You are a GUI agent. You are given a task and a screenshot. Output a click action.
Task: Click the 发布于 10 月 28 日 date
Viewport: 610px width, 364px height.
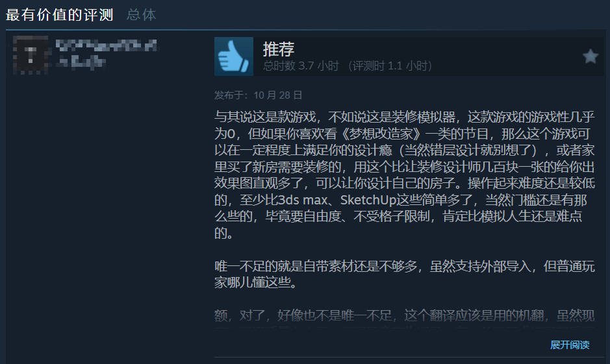(259, 95)
